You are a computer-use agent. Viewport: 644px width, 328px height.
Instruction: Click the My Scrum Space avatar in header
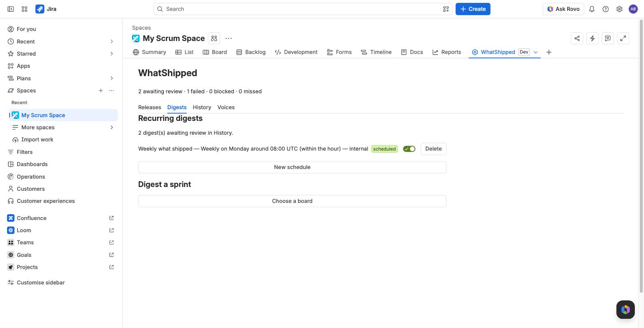(136, 38)
